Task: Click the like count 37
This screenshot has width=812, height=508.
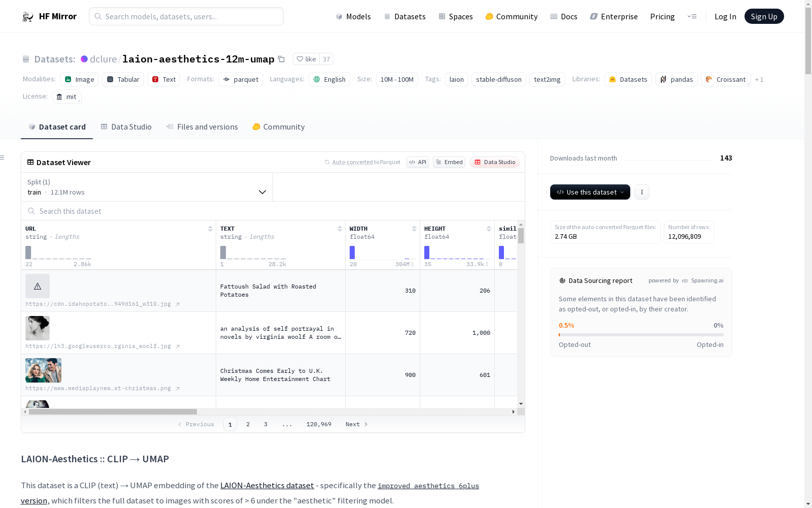Action: (326, 59)
